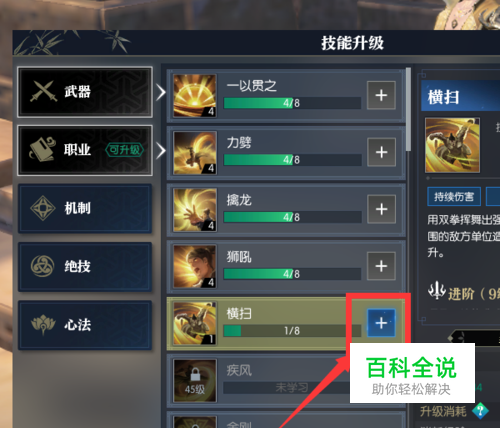Upgrade 狮吼 with its plus button
Screen dimensions: 500x428
click(381, 266)
